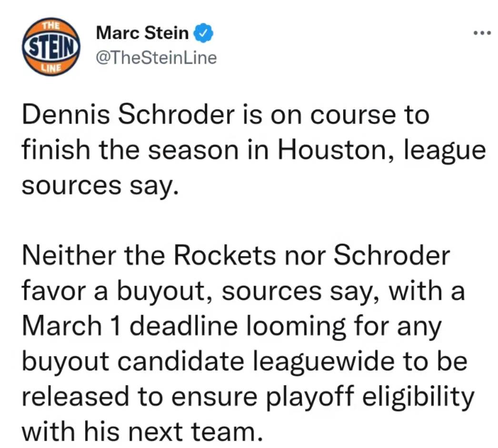This screenshot has height=448, width=498.
Task: Open The Stein Line profile avatar
Action: coord(51,47)
